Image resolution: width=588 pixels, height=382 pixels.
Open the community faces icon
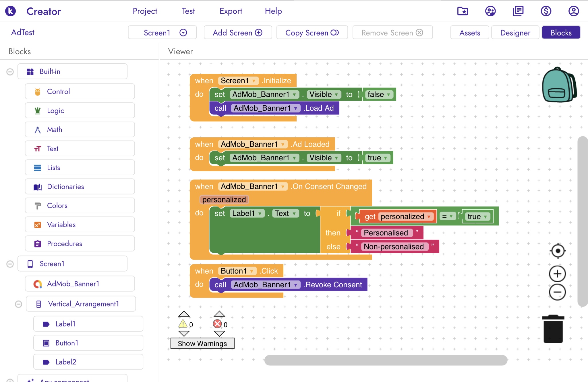click(x=490, y=11)
